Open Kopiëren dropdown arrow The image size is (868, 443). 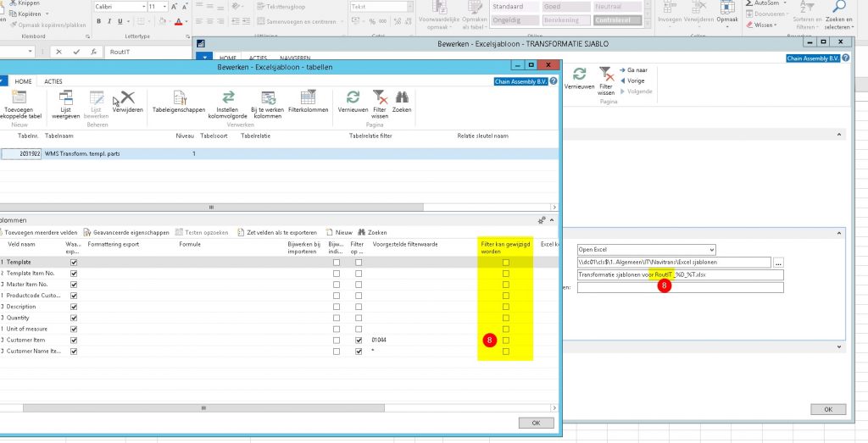(47, 14)
